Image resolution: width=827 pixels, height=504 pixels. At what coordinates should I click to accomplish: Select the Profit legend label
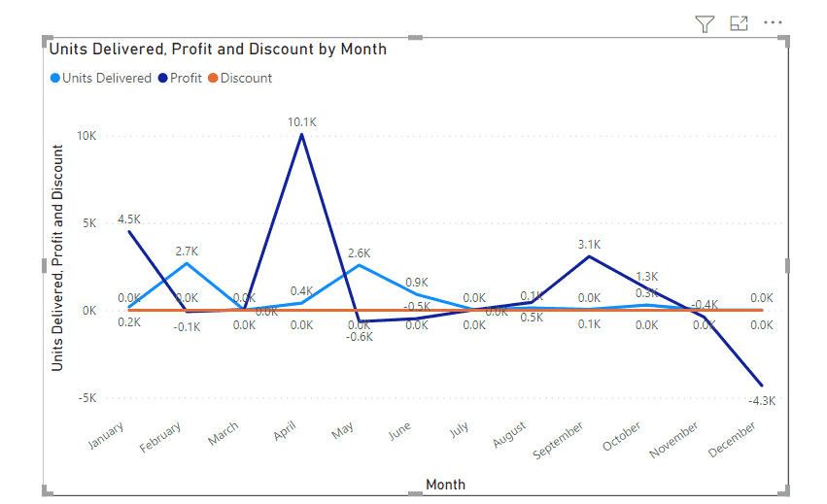tap(186, 78)
